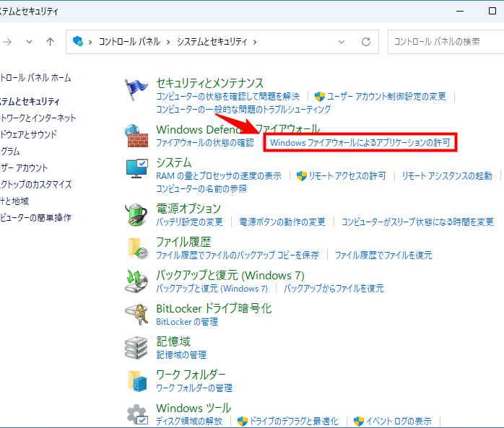Click the System monitor icon
Screen dimensions: 504x428
[137, 168]
